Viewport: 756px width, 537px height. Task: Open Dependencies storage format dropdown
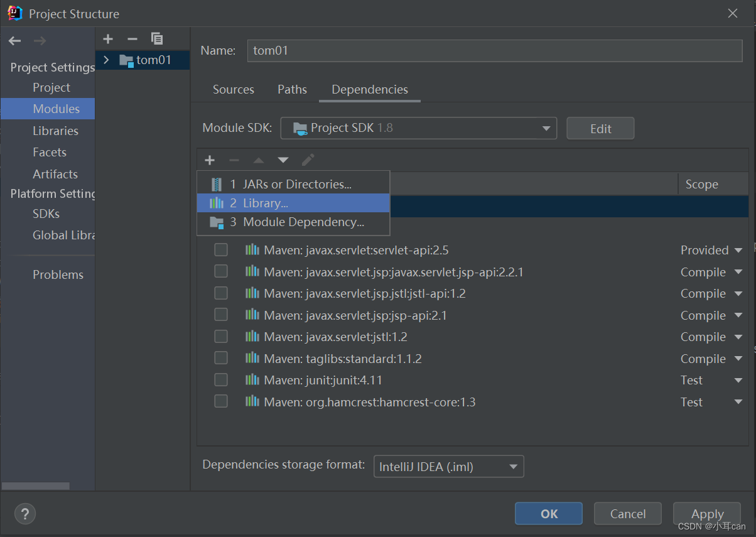coord(448,467)
